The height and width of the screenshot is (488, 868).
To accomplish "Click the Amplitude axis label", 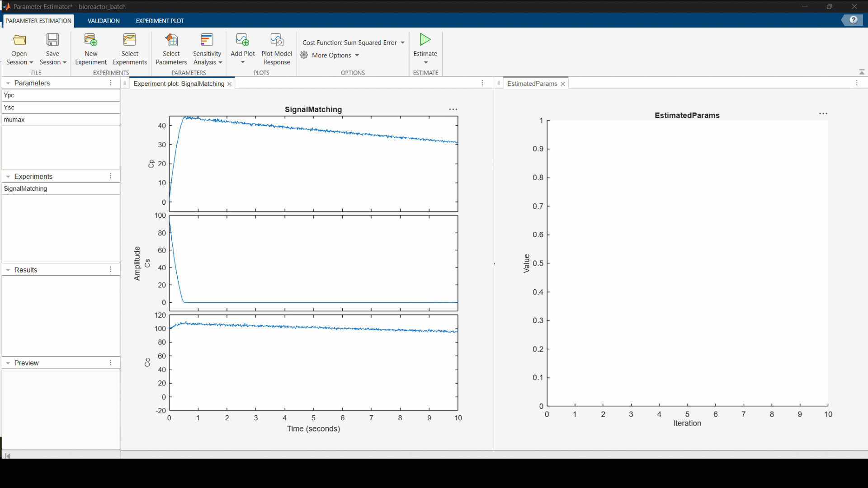I will [137, 263].
